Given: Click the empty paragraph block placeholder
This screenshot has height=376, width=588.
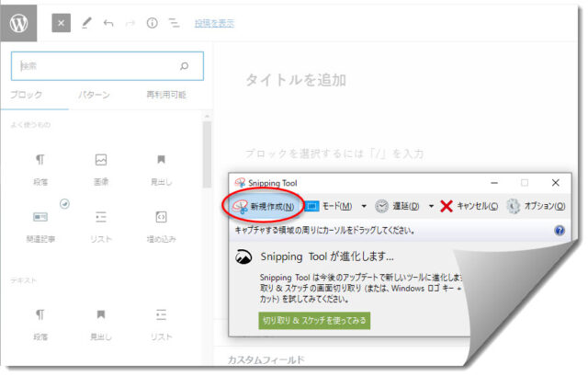Looking at the screenshot, I should [334, 154].
